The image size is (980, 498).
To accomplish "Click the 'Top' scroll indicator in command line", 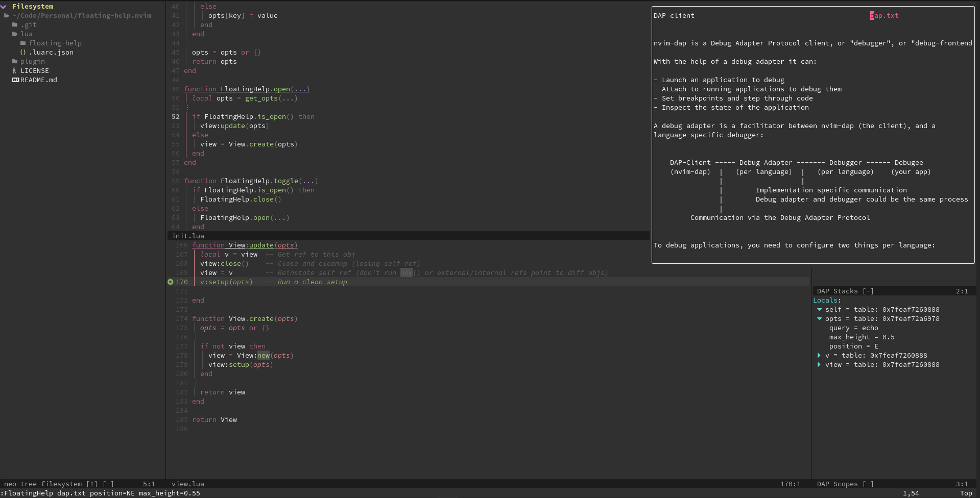I will [966, 493].
